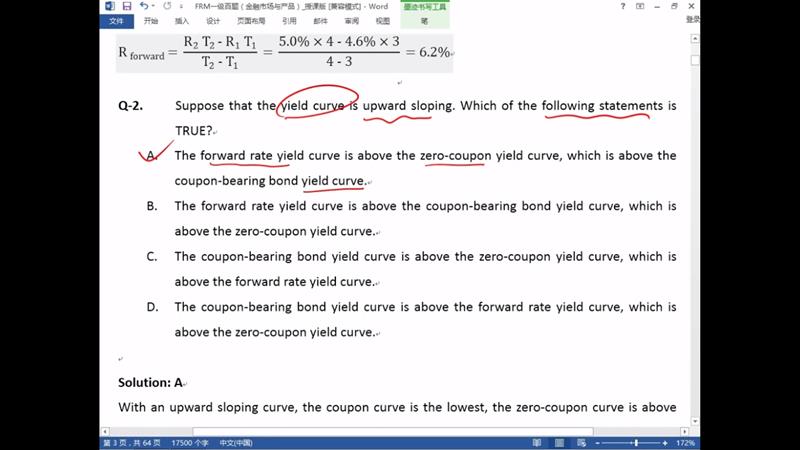Click vertical scrollbar down arrow
This screenshot has height=450, width=800.
pos(695,421)
